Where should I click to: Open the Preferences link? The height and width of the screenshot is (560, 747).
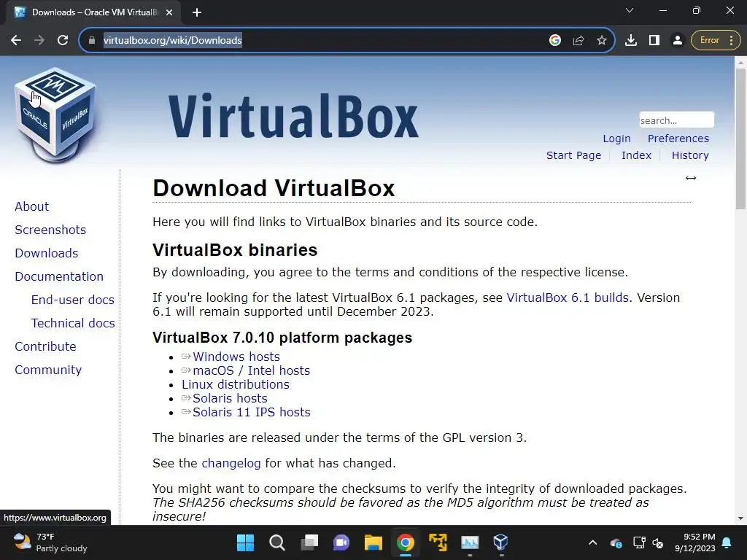point(678,139)
